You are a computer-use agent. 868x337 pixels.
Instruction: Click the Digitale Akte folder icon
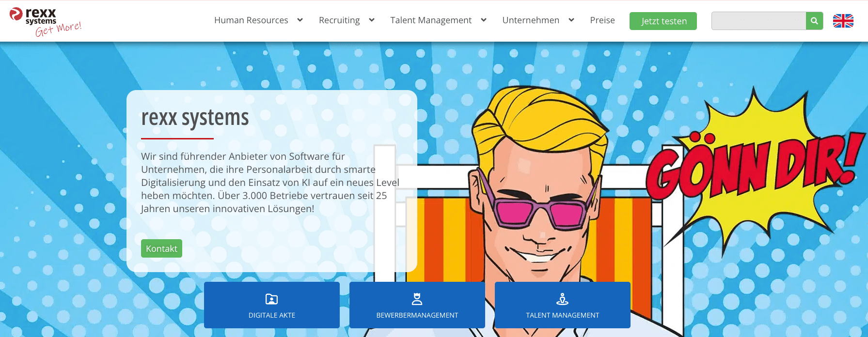[x=271, y=299]
